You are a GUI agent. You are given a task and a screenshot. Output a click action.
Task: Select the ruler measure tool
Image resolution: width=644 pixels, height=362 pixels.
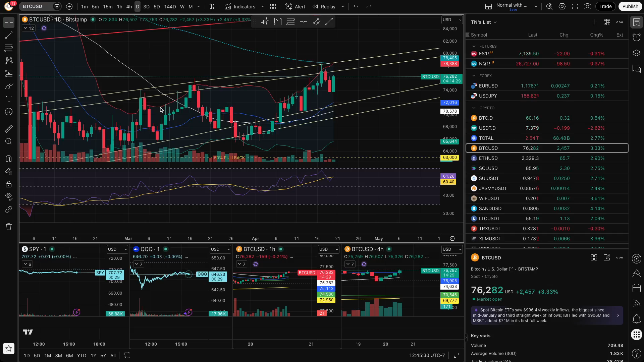click(9, 128)
